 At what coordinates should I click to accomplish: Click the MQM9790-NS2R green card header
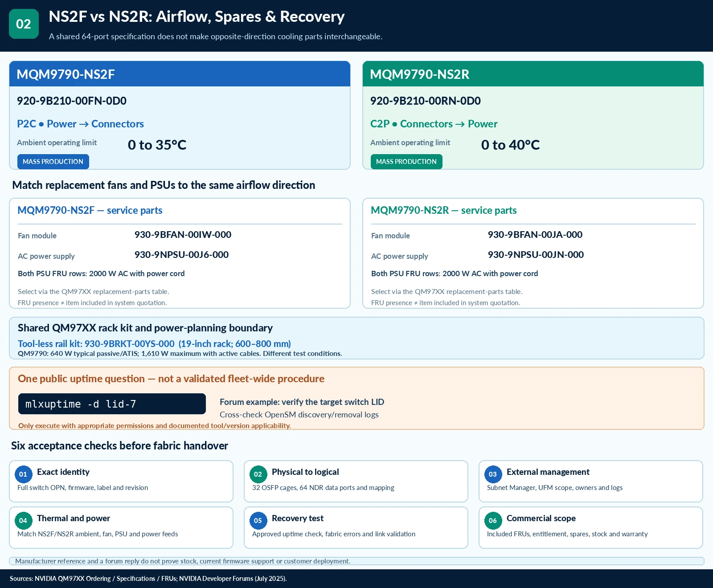point(533,74)
